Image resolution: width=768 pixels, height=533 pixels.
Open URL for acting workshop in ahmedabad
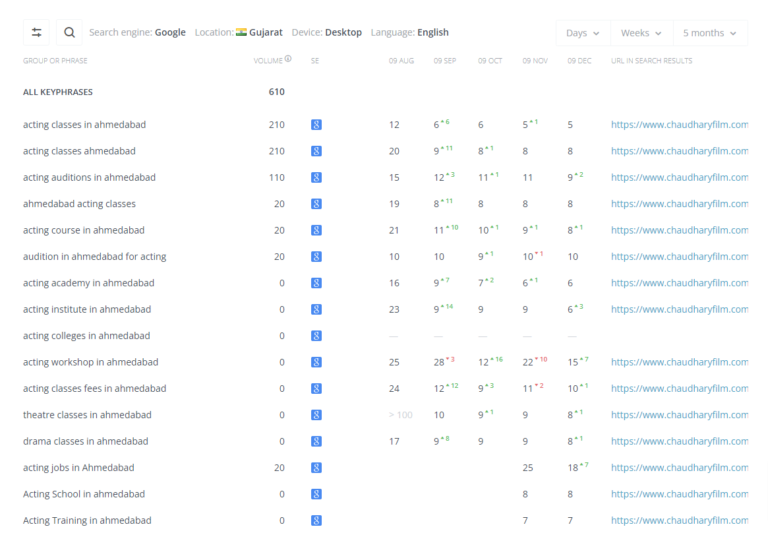[x=679, y=362]
